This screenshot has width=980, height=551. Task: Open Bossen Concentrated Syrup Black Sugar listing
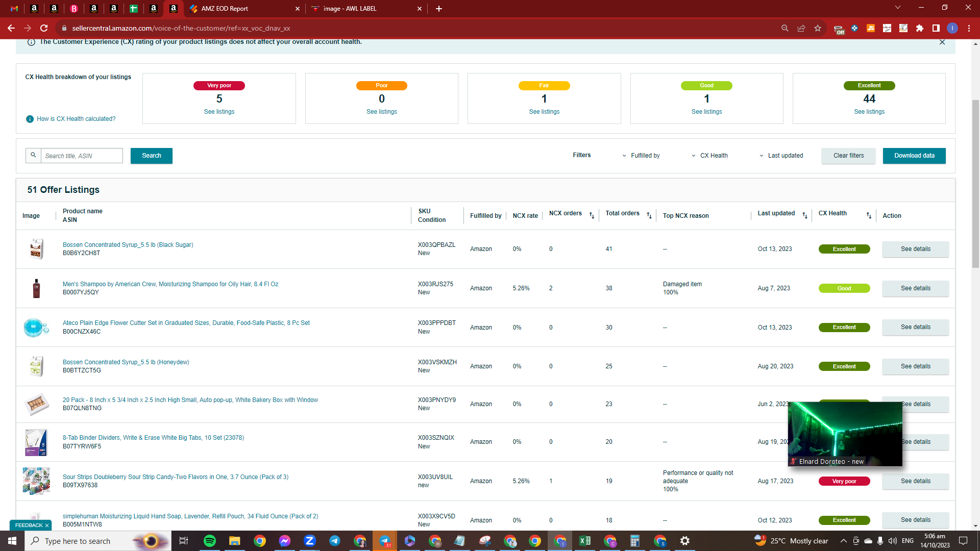click(x=128, y=245)
